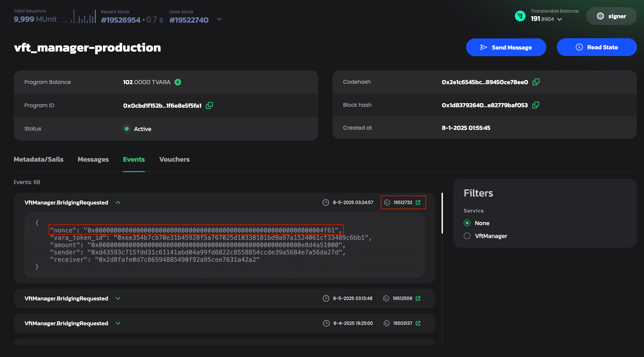Expand the second BridgingRequested event
This screenshot has height=357, width=644.
[118, 298]
